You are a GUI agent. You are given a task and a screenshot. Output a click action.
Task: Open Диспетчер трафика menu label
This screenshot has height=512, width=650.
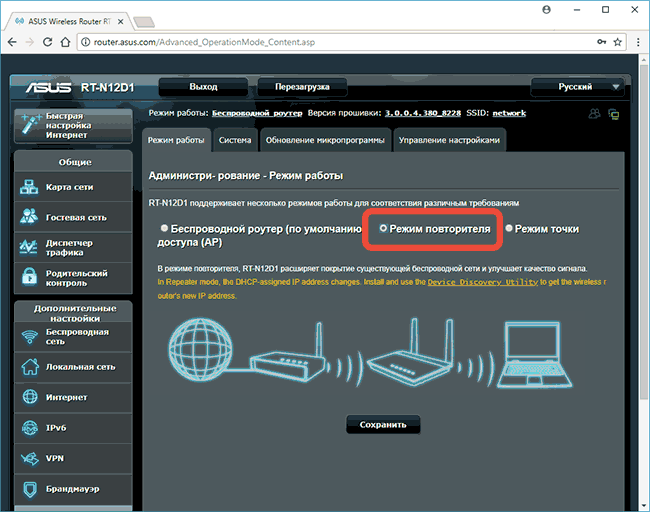tap(69, 248)
